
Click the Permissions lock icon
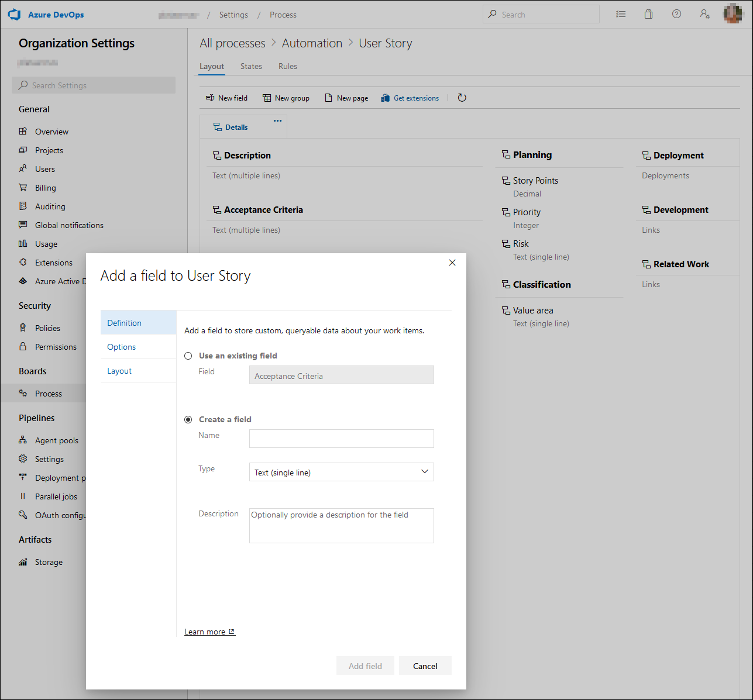(23, 346)
